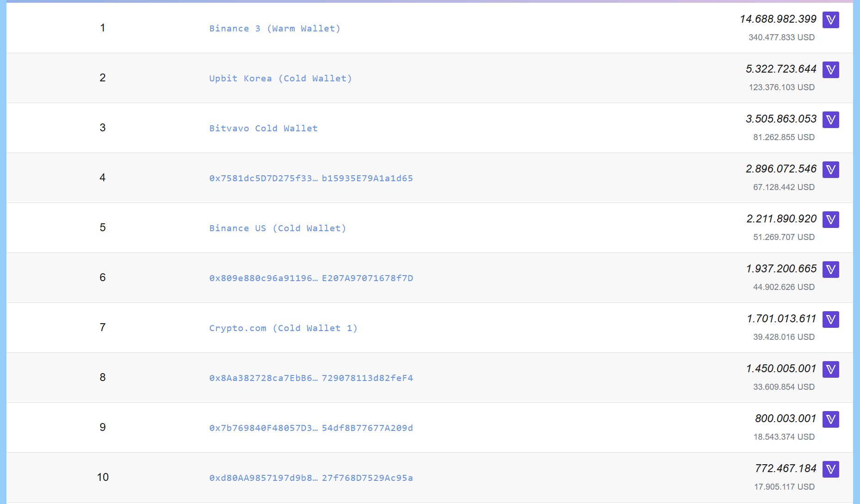Click USD value 340.477.833 USD

(x=782, y=37)
